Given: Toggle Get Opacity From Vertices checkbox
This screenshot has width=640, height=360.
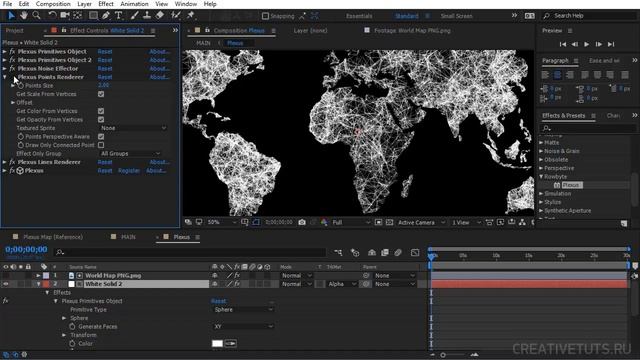Looking at the screenshot, I should [x=101, y=120].
